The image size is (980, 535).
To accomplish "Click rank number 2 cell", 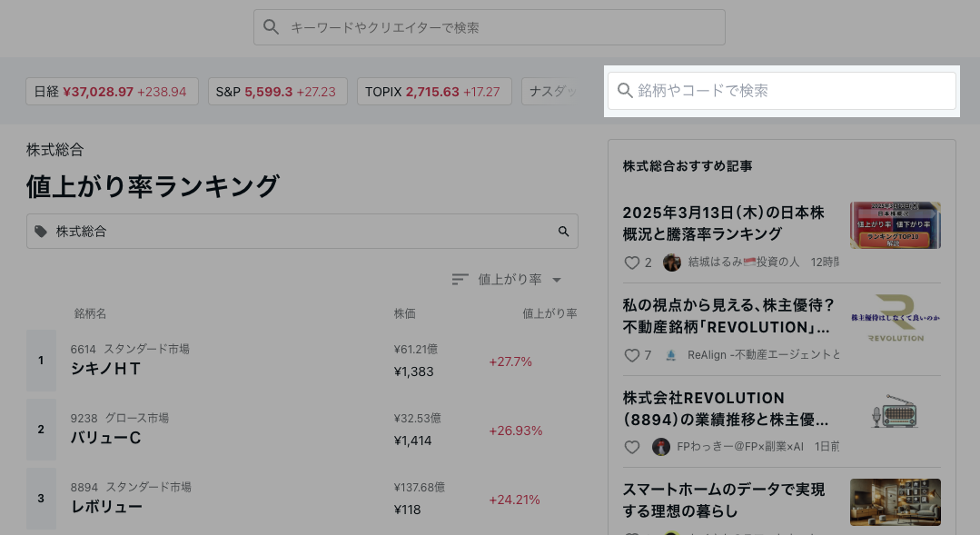I will [x=41, y=430].
